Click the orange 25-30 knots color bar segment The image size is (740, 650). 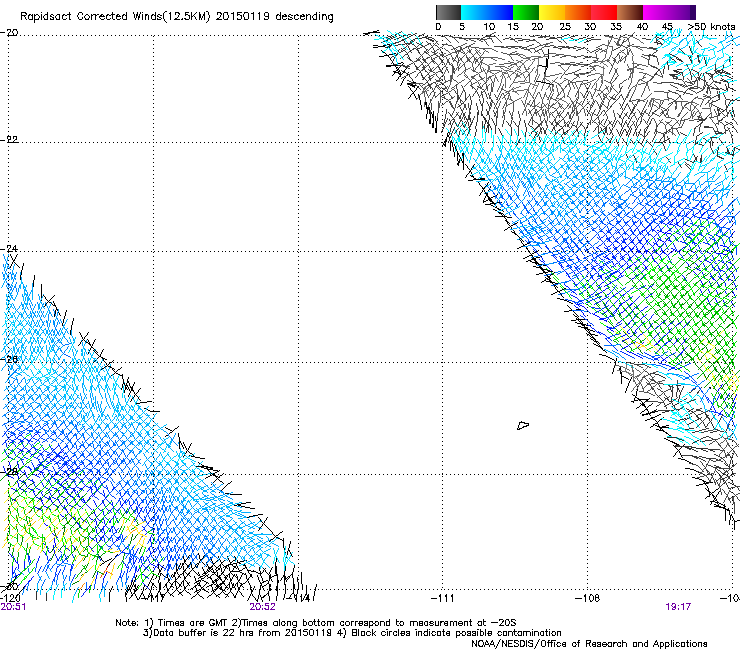[578, 12]
